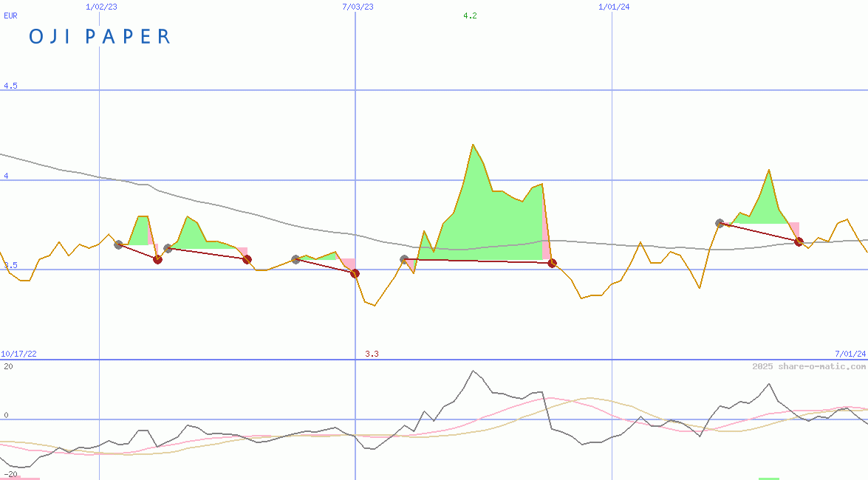Click the OJI PAPER chart title
Viewport: 868px width, 480px height.
tap(100, 37)
